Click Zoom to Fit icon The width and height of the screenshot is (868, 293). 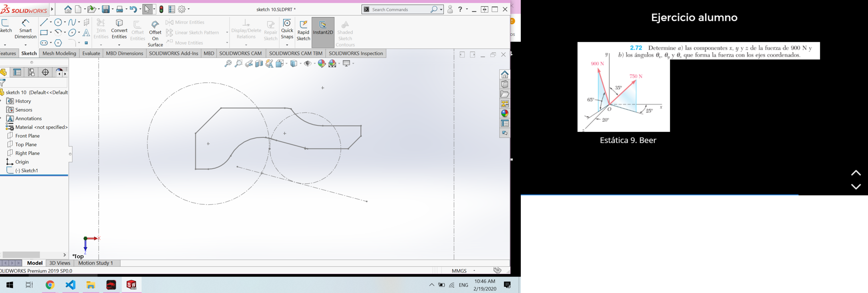228,64
